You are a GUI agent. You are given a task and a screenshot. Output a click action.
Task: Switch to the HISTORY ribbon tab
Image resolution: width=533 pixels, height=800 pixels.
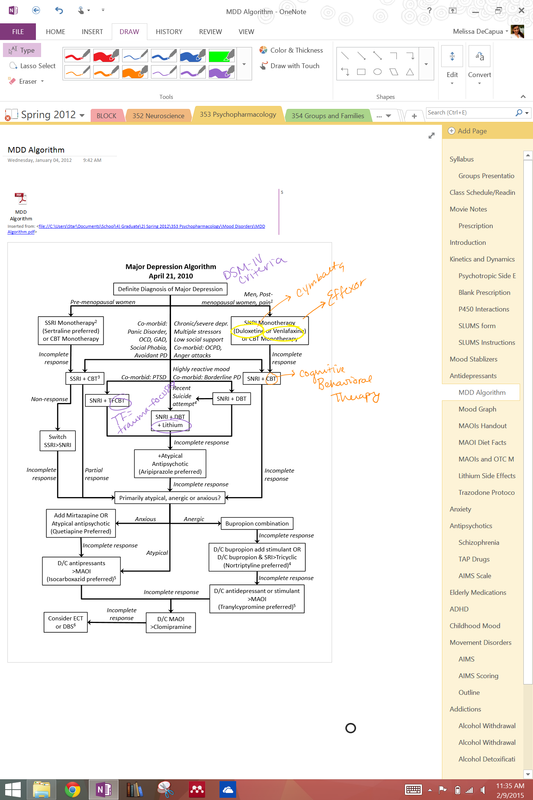(x=169, y=32)
